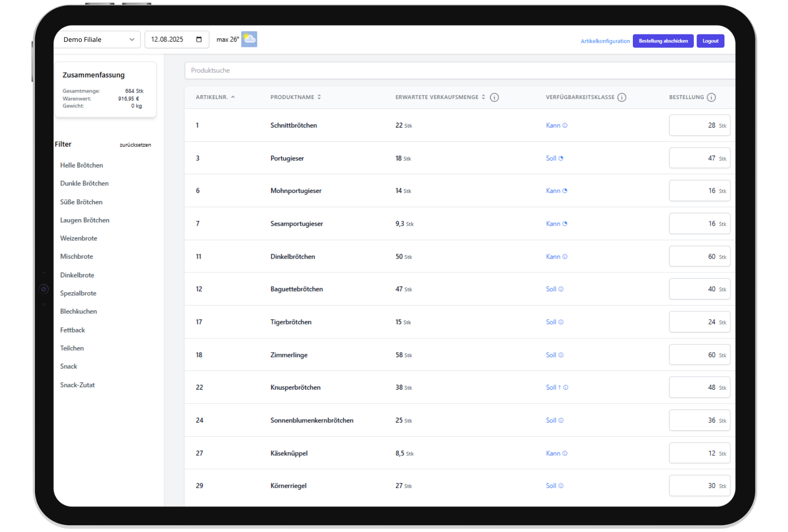Filter by Blechkuchen category
Screen dimensions: 788x532
click(78, 312)
